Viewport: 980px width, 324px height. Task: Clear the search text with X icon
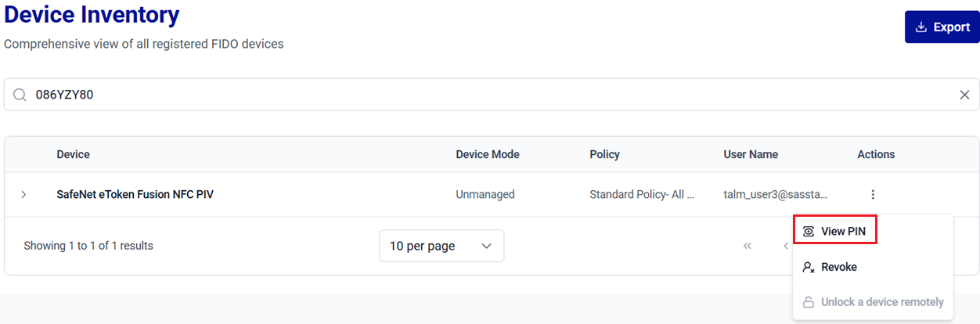[964, 95]
